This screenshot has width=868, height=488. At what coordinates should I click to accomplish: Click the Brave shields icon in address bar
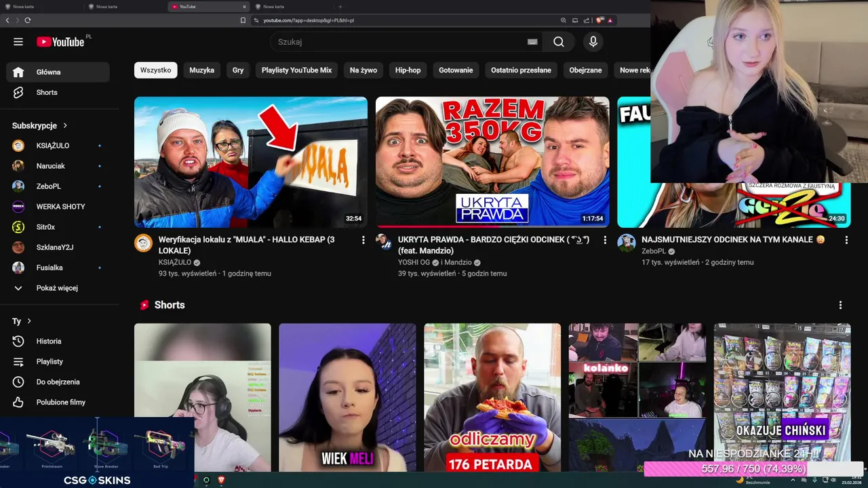(599, 20)
